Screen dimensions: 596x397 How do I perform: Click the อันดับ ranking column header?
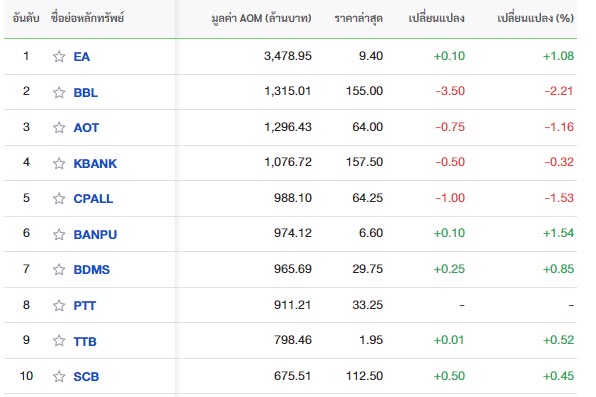pos(26,18)
